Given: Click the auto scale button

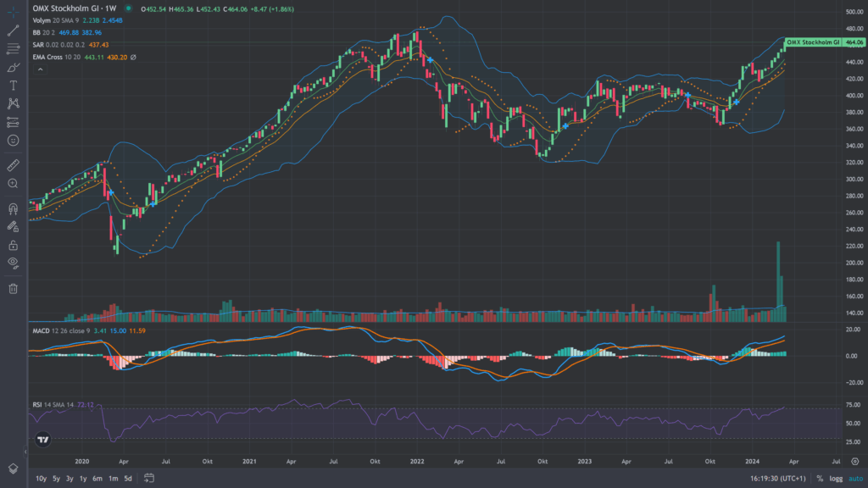Looking at the screenshot, I should tap(854, 479).
